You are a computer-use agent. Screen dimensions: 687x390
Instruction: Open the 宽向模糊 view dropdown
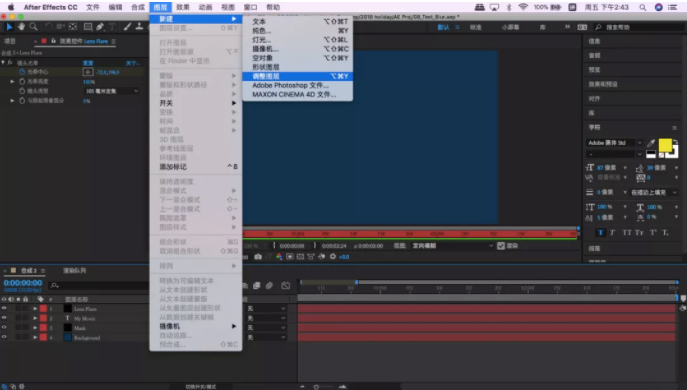(x=453, y=246)
